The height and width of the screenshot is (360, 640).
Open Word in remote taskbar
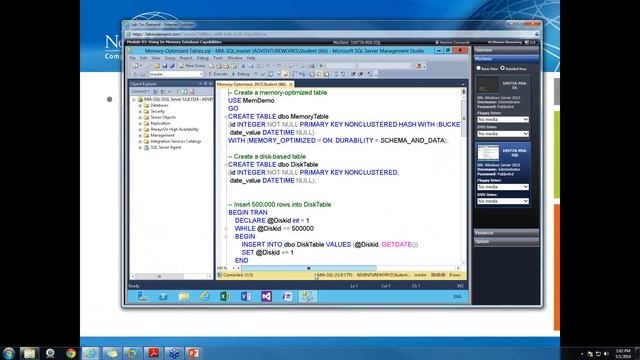[x=246, y=296]
